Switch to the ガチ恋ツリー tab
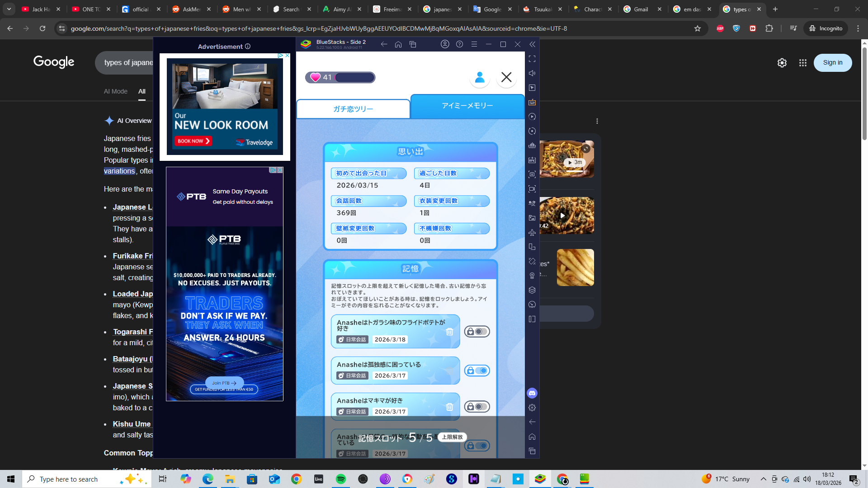Image resolution: width=868 pixels, height=488 pixels. 353,109
